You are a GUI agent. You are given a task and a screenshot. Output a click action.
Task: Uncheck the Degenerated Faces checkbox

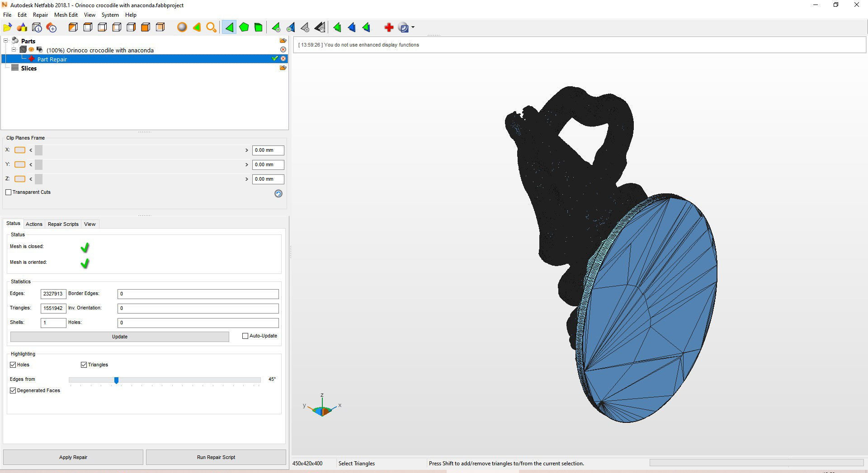tap(13, 390)
